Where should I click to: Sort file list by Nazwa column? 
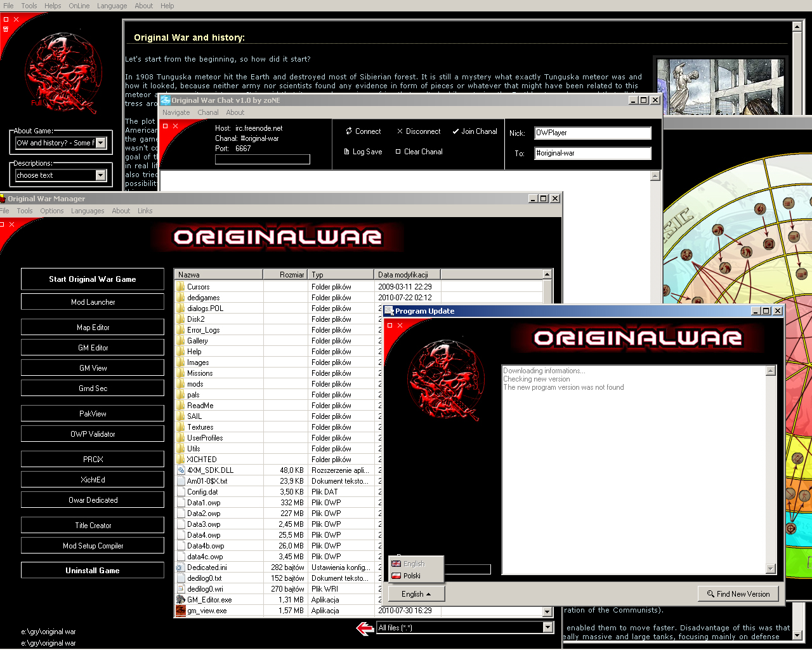(219, 275)
